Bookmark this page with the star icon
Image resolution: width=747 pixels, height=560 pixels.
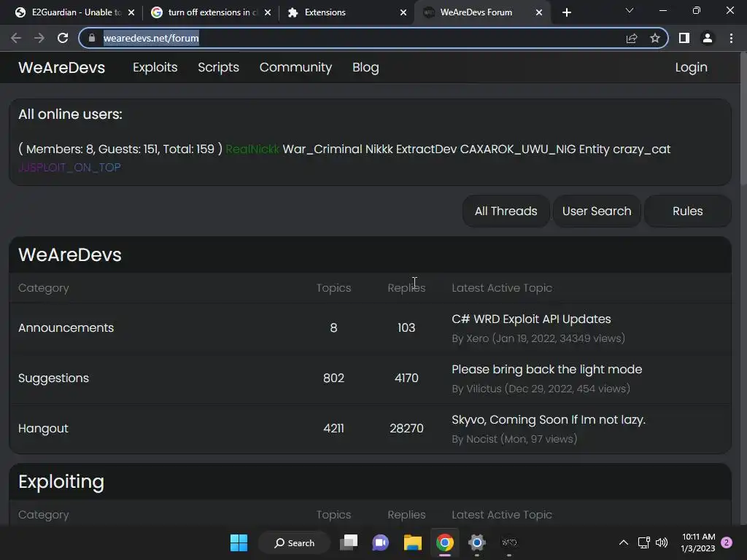point(655,38)
